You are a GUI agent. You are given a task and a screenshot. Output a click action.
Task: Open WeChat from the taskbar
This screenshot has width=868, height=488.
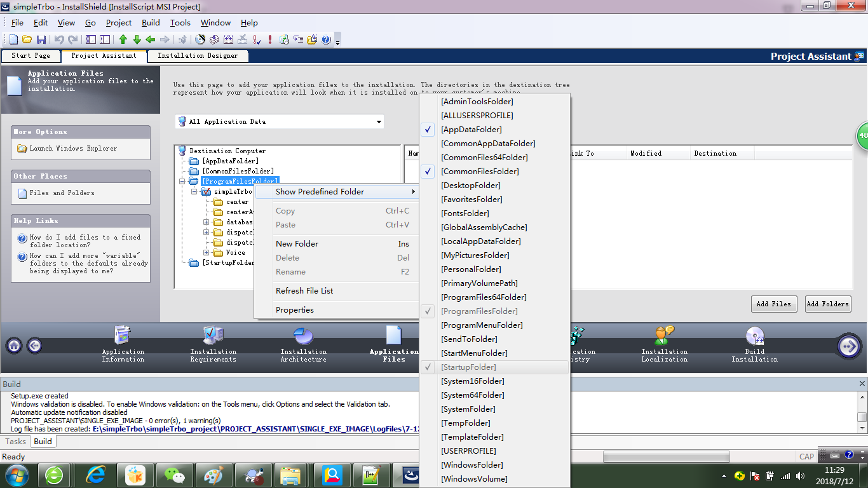174,474
